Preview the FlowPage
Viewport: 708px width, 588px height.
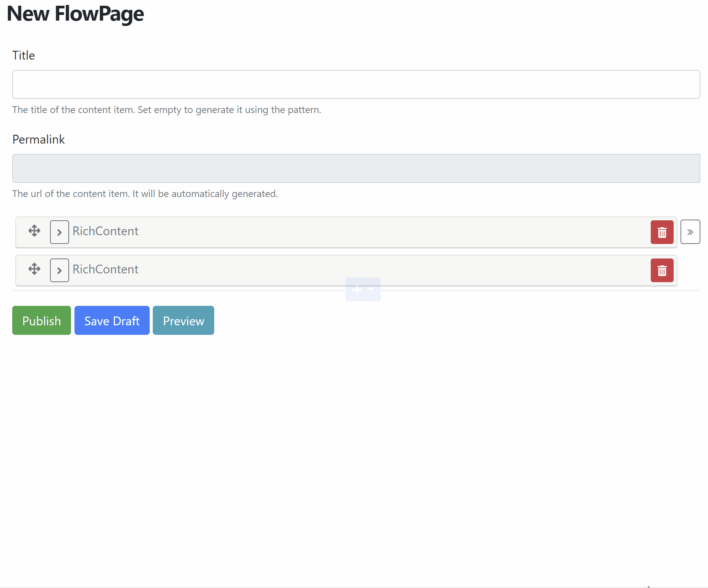183,320
